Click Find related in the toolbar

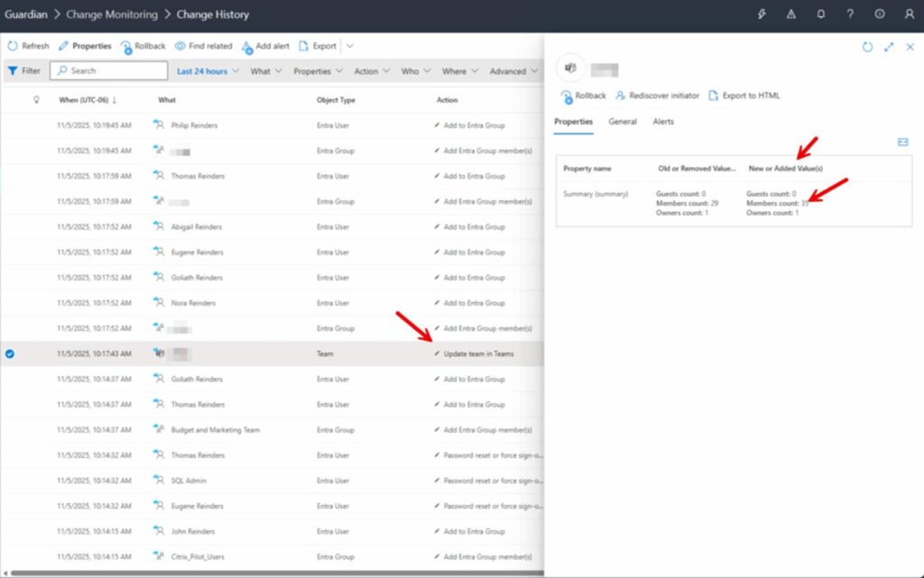(x=203, y=46)
